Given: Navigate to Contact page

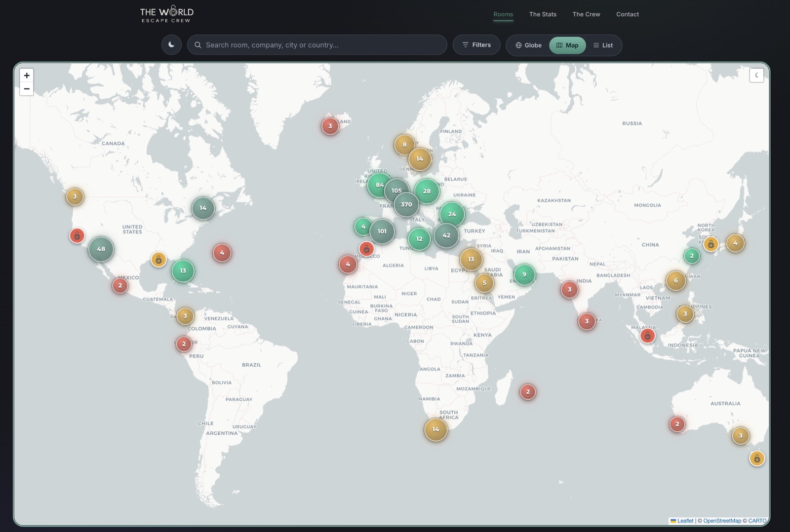Looking at the screenshot, I should [628, 14].
